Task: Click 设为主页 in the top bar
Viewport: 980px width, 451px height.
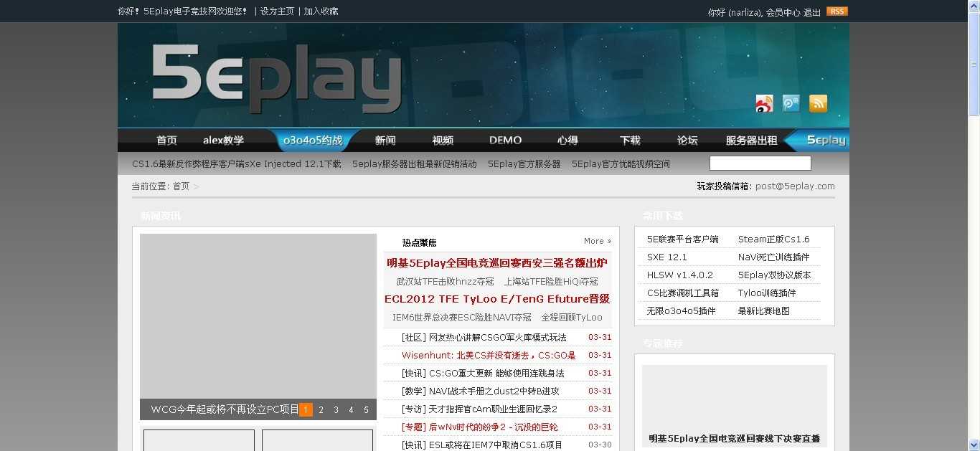Action: point(277,11)
